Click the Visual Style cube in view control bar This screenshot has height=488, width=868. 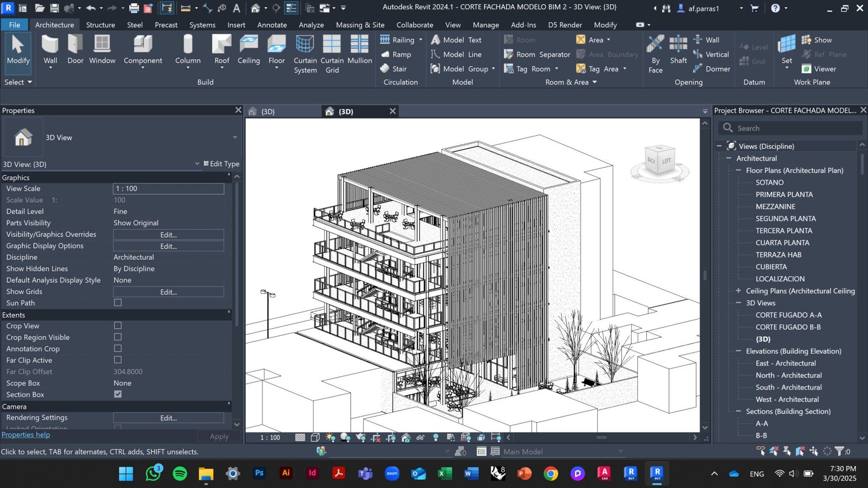pos(315,437)
